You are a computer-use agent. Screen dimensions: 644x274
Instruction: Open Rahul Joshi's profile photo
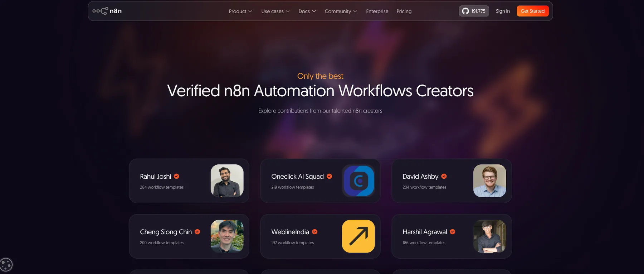(227, 181)
